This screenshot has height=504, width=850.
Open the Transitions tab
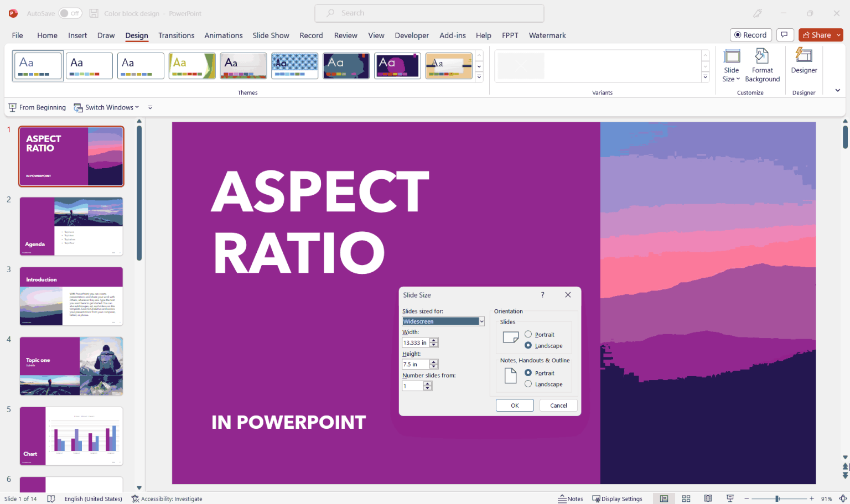pos(176,35)
